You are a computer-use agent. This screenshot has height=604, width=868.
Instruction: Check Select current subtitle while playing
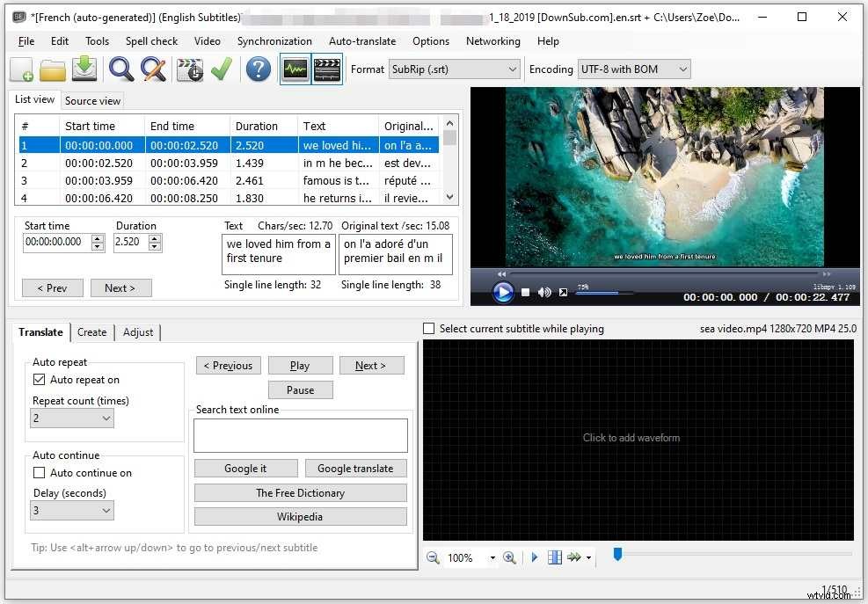click(428, 328)
